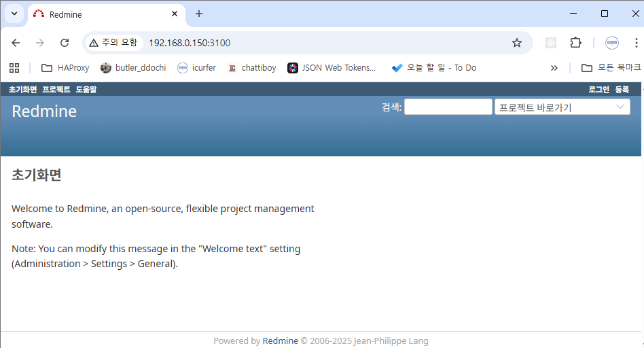Expand the 프로젝트 바로가기 dropdown
644x348 pixels.
pos(562,107)
